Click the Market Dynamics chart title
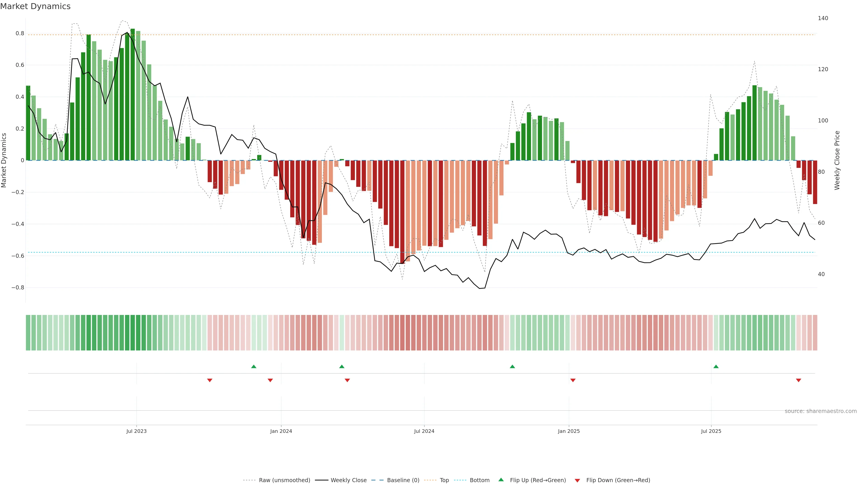 (35, 6)
